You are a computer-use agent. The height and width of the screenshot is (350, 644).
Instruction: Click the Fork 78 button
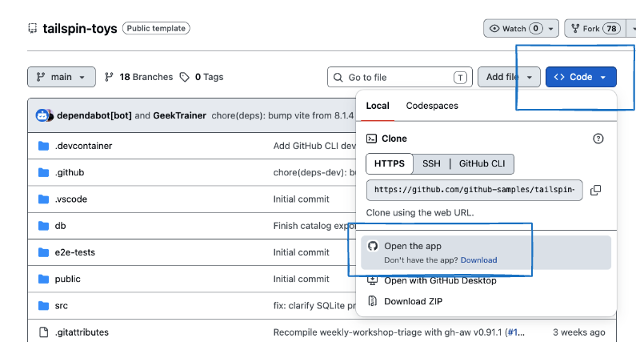[x=595, y=28]
